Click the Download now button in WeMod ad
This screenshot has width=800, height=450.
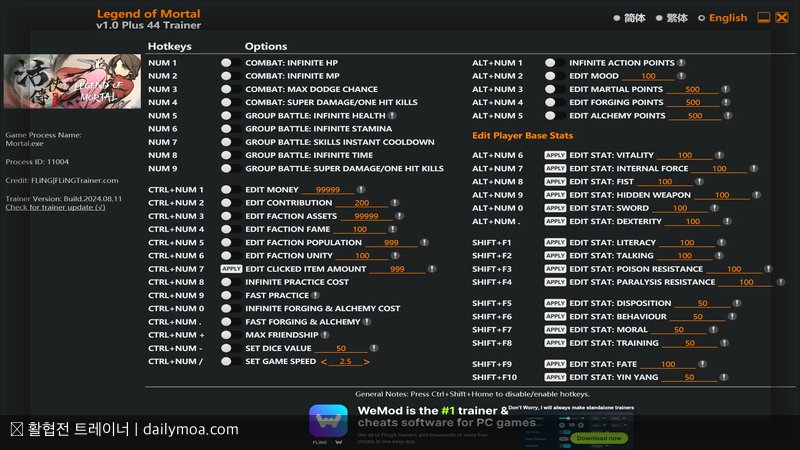click(599, 438)
